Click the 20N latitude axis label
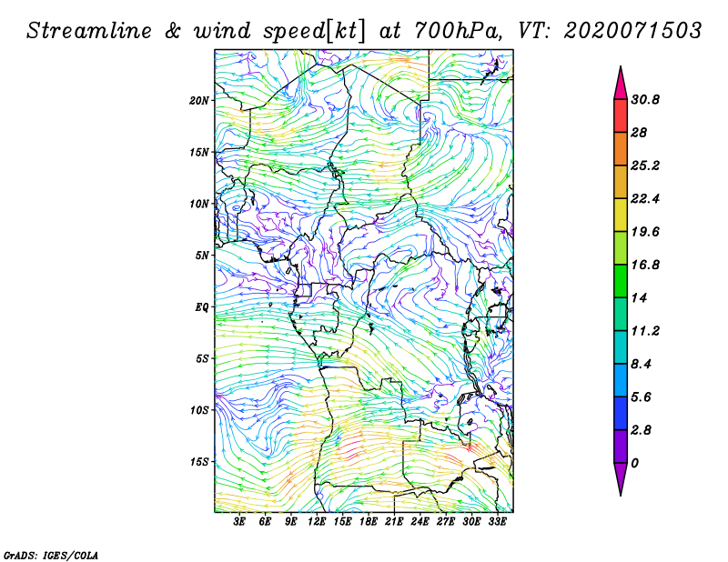728x562 pixels. coord(199,101)
